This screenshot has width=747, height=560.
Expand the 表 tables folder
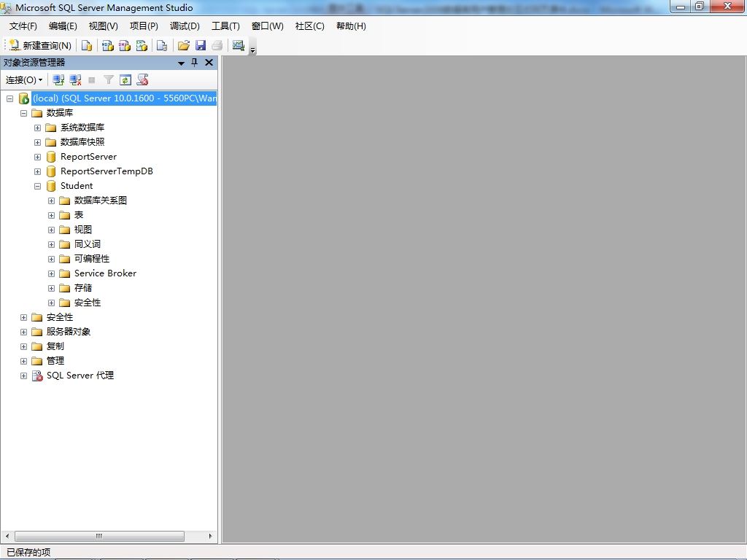click(51, 216)
